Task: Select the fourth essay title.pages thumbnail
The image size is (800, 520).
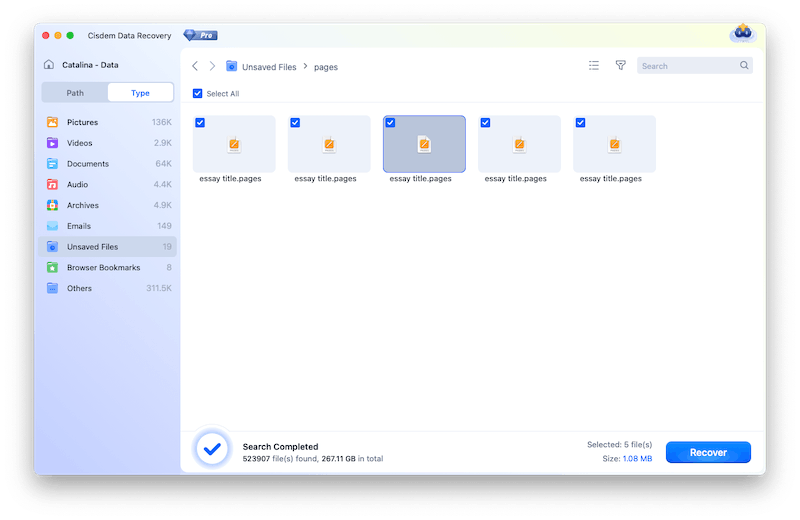Action: pos(519,144)
